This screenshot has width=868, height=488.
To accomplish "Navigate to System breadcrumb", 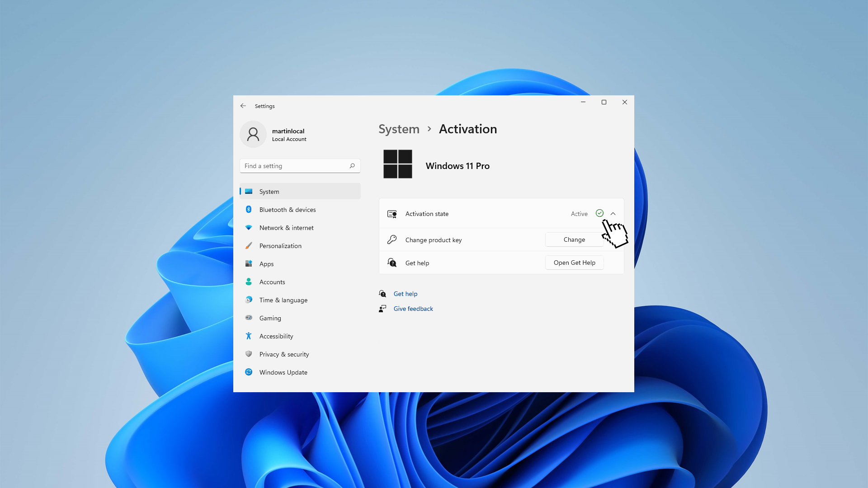I will tap(399, 129).
